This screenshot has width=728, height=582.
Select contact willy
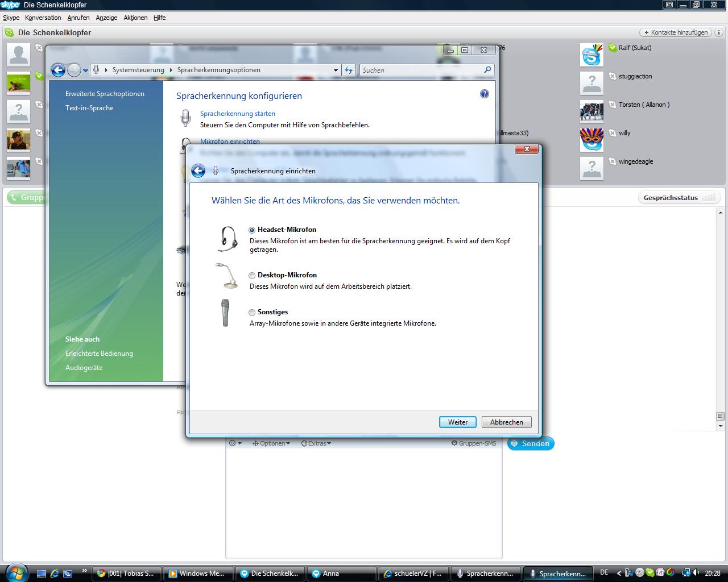pyautogui.click(x=624, y=133)
